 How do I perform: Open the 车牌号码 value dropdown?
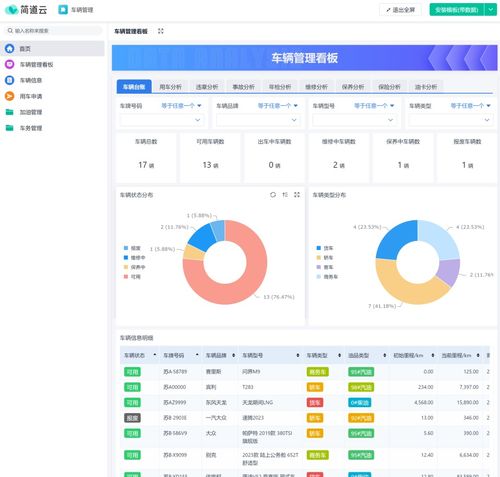pyautogui.click(x=162, y=120)
